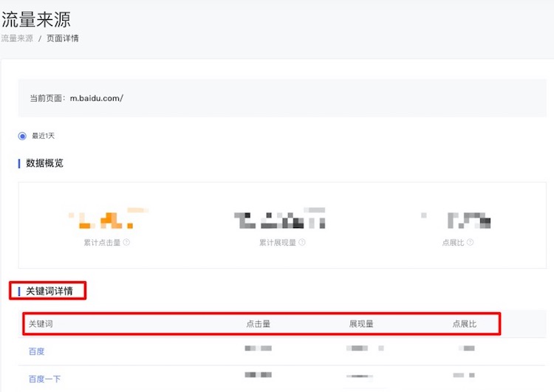
Task: Click the 关键词 column header
Action: (41, 324)
